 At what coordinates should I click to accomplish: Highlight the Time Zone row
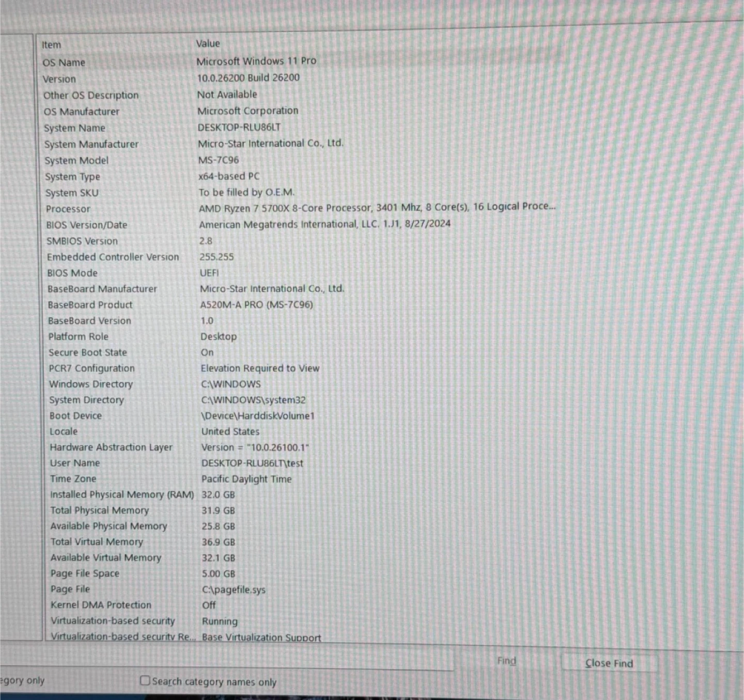[73, 479]
